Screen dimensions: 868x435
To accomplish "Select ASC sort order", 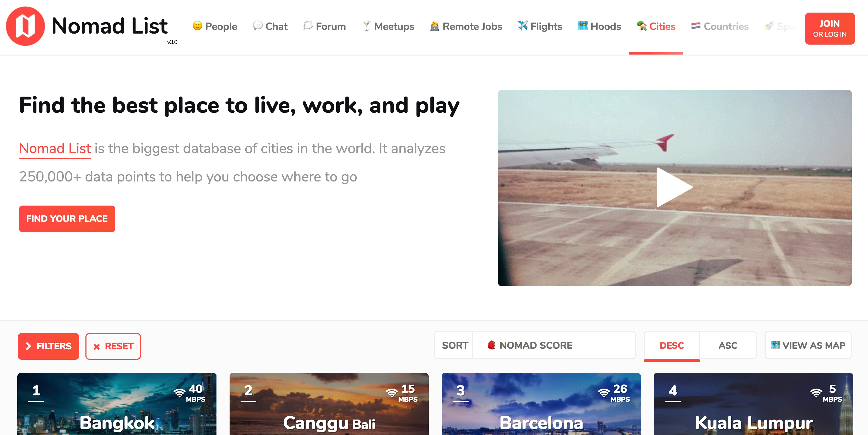I will coord(728,346).
